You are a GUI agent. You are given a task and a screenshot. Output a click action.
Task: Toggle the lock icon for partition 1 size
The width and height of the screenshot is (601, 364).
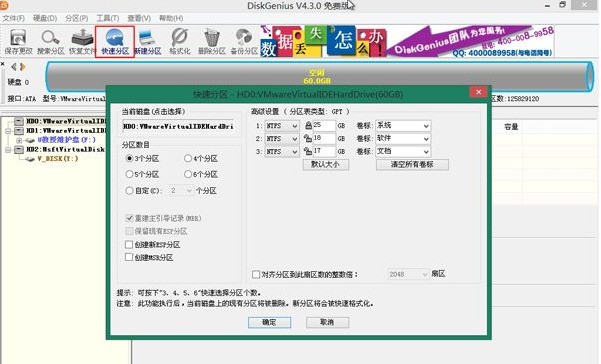pyautogui.click(x=308, y=125)
